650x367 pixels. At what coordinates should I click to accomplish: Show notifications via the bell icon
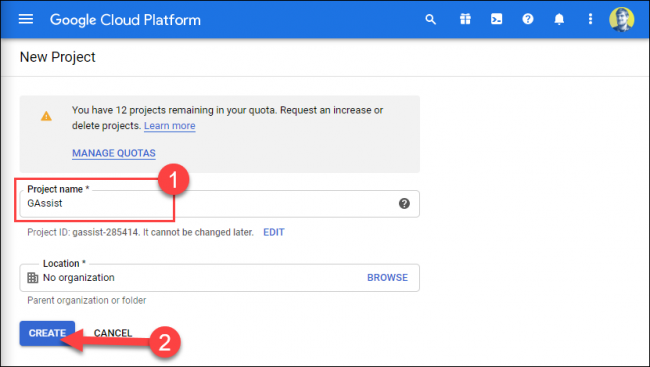(559, 19)
